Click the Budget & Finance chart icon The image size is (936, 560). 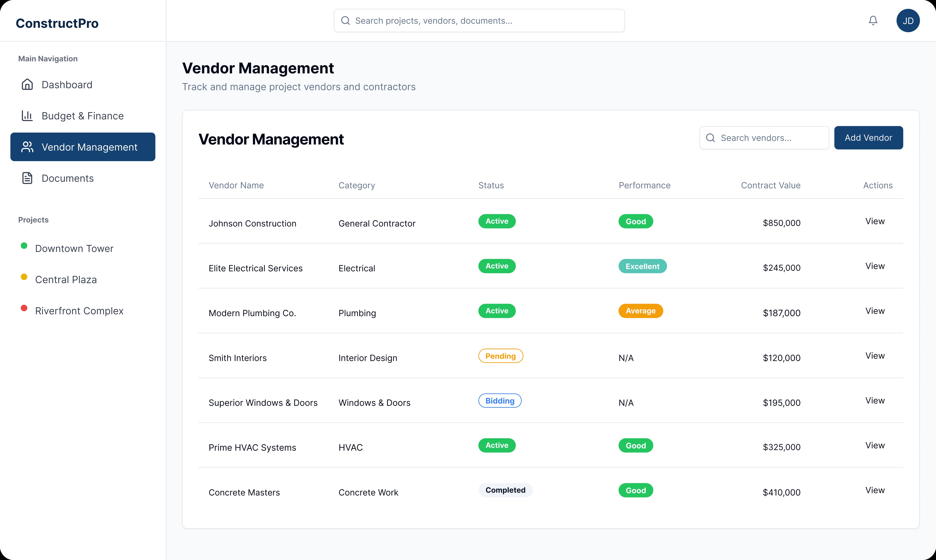point(27,116)
